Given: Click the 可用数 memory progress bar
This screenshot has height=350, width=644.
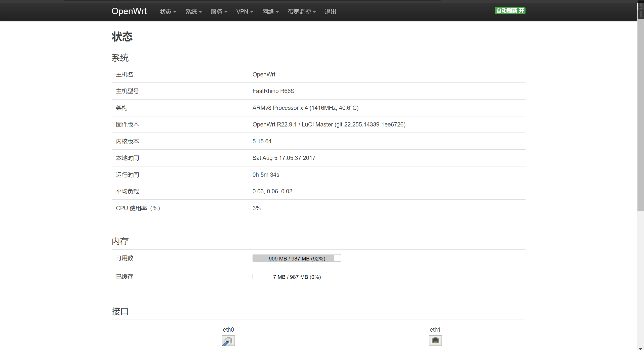Looking at the screenshot, I should coord(297,258).
